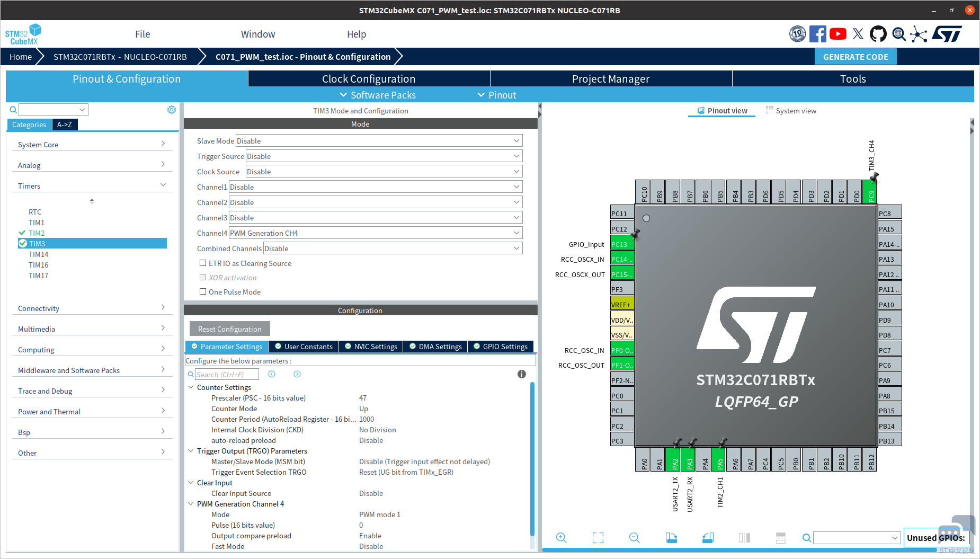Open the Channel1 dropdown
This screenshot has width=980, height=559.
point(376,187)
